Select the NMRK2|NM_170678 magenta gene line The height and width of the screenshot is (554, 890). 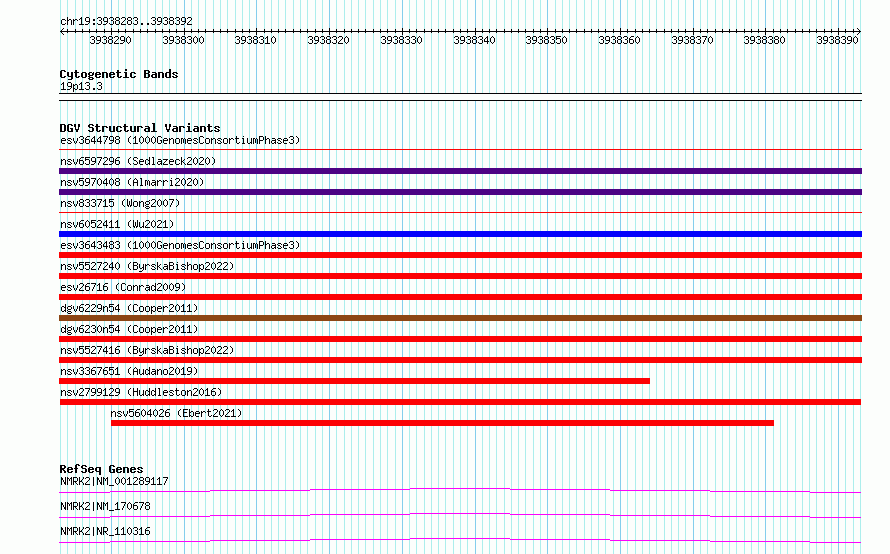[x=460, y=515]
